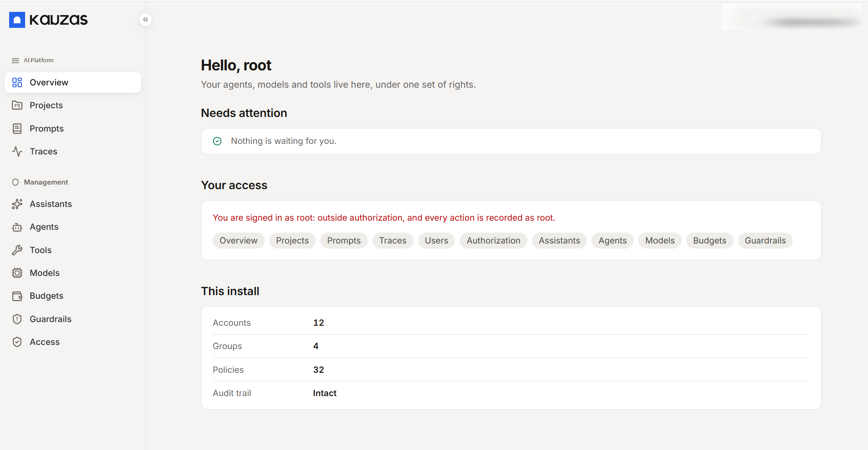Click the Groups value 4
The width and height of the screenshot is (868, 450).
316,346
